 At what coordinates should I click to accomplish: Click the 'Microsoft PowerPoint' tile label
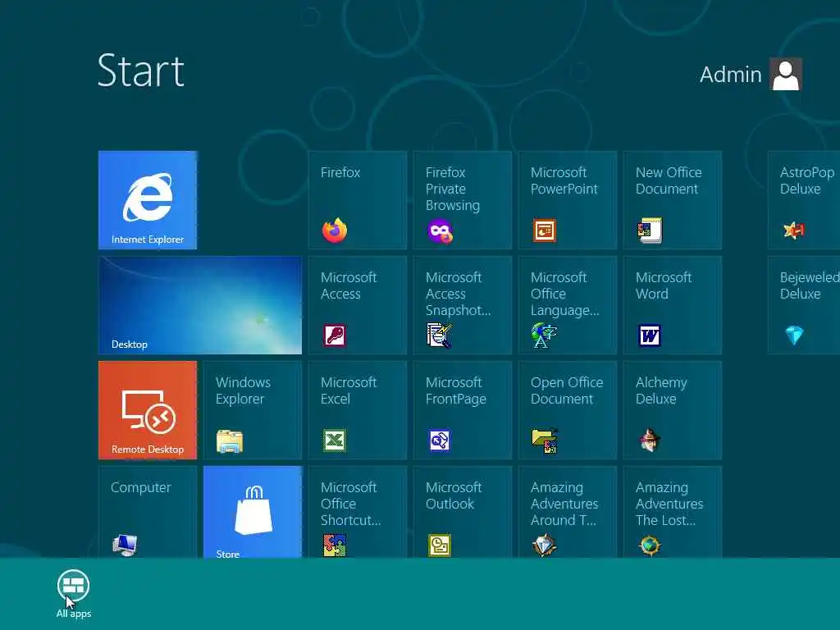tap(564, 180)
